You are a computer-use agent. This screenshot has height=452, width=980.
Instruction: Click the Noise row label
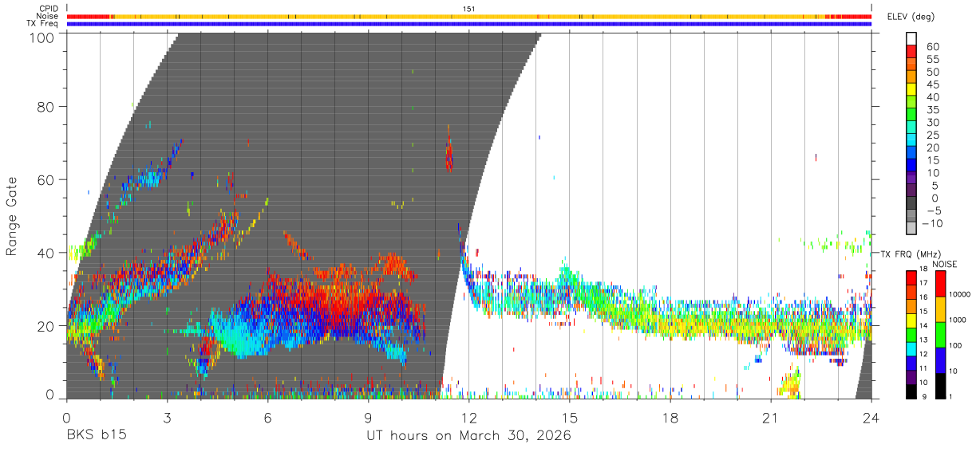click(47, 16)
